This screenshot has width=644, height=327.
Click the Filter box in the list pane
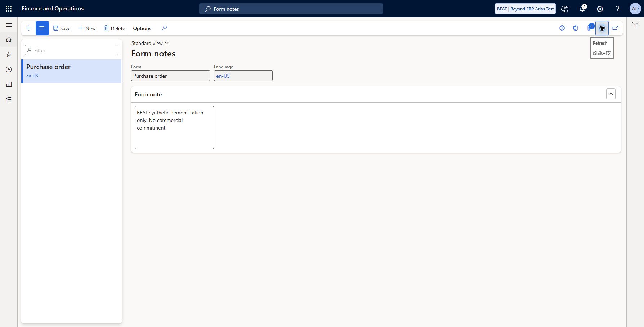72,50
